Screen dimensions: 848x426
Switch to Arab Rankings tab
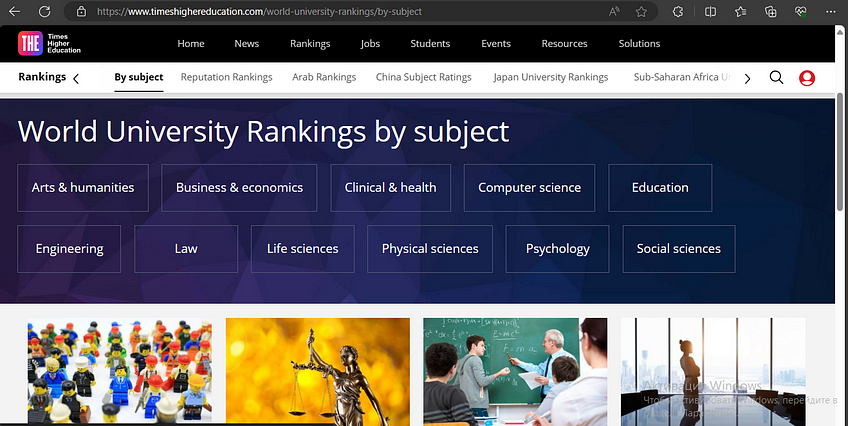pyautogui.click(x=324, y=77)
